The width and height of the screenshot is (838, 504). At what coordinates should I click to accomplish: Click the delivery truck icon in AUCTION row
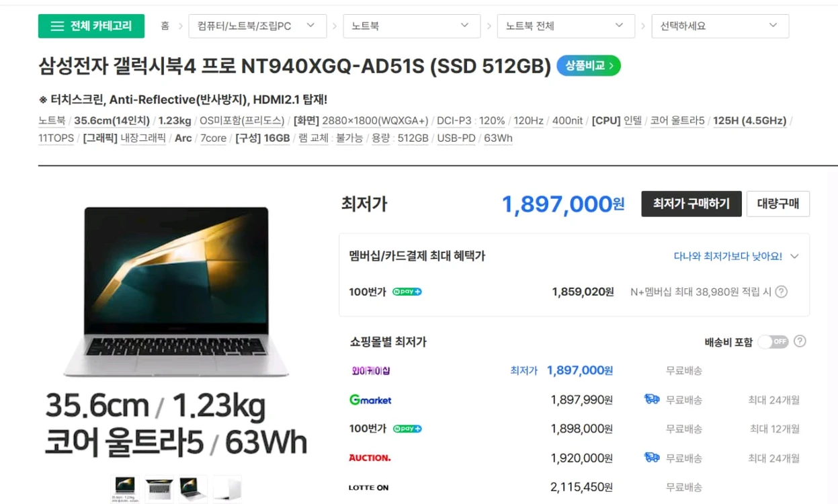652,458
